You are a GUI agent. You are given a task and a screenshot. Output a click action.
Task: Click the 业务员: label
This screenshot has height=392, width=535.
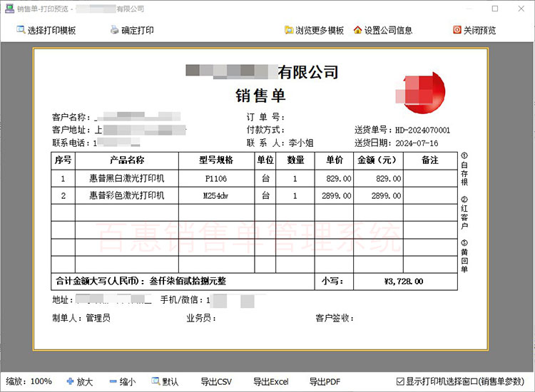tap(201, 318)
